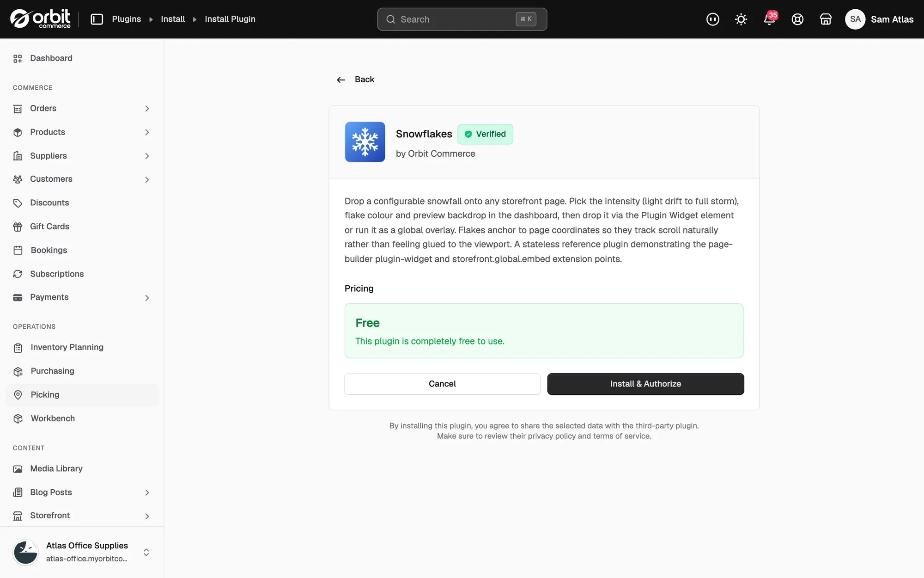Click the Media Library image icon
The height and width of the screenshot is (578, 924).
click(x=18, y=469)
